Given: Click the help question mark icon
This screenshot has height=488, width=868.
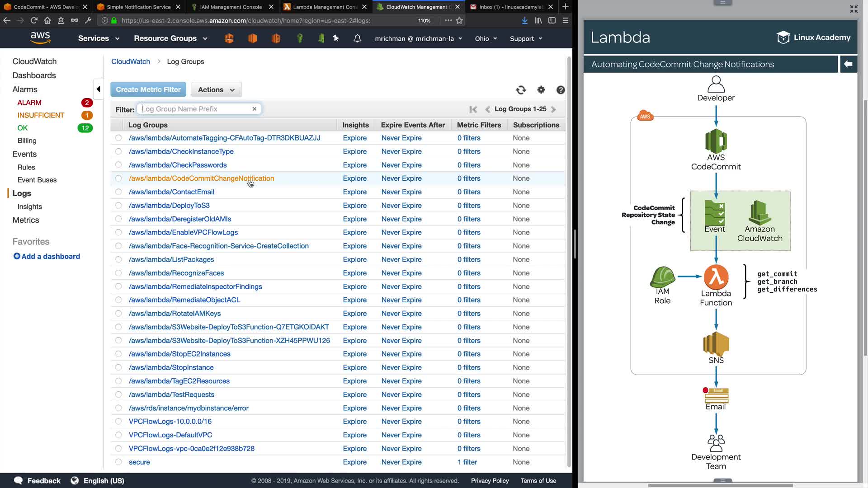Looking at the screenshot, I should 561,90.
